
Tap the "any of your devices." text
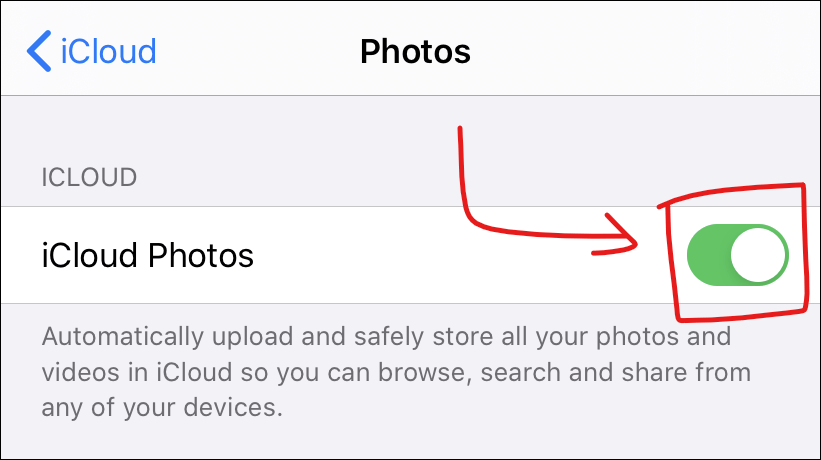coord(162,408)
